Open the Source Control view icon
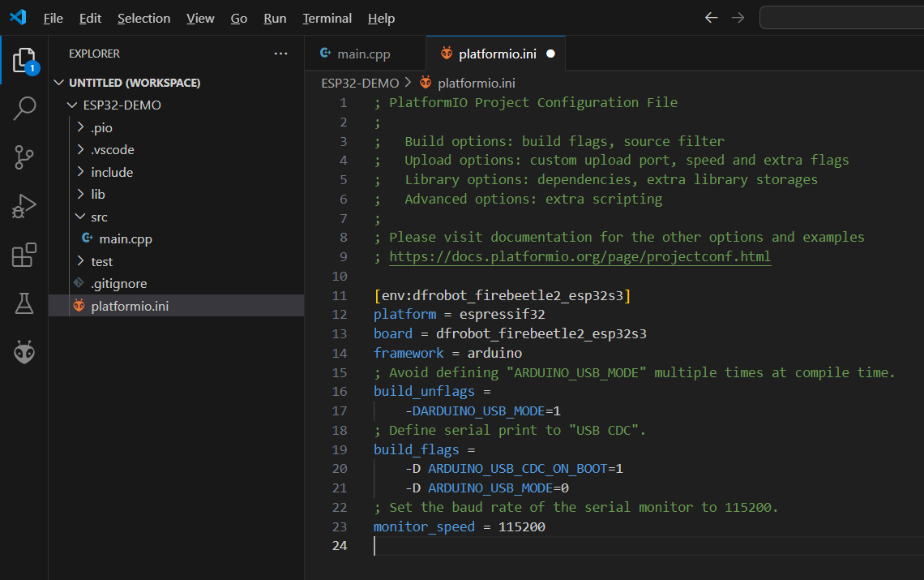 coord(24,157)
